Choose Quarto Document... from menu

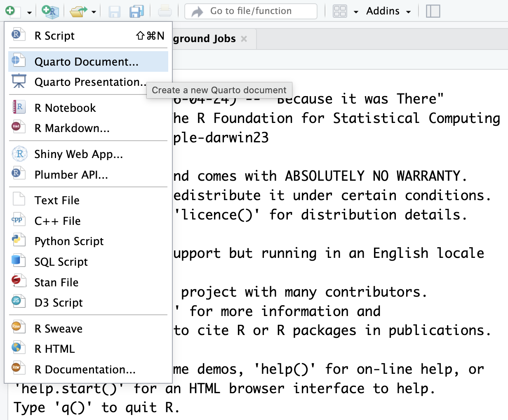tap(88, 61)
